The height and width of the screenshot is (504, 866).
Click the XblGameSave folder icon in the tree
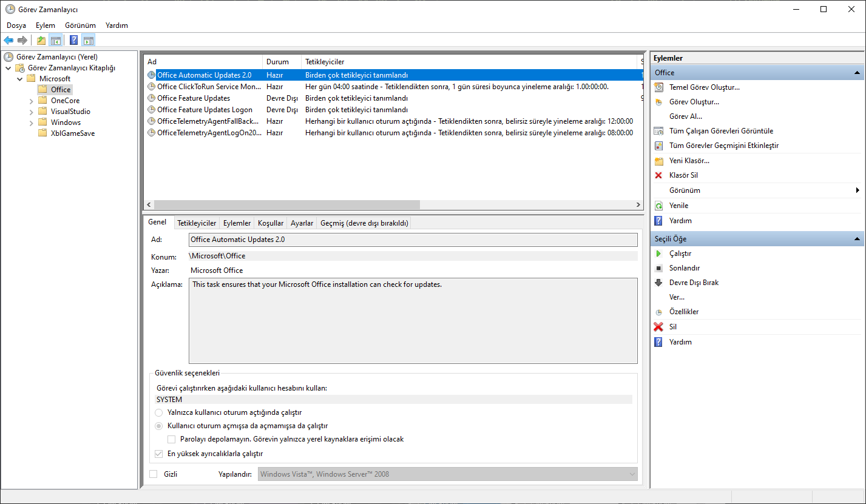point(42,133)
